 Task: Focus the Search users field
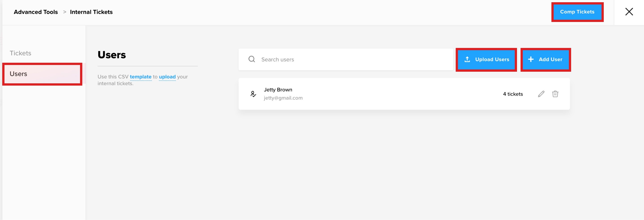(345, 59)
